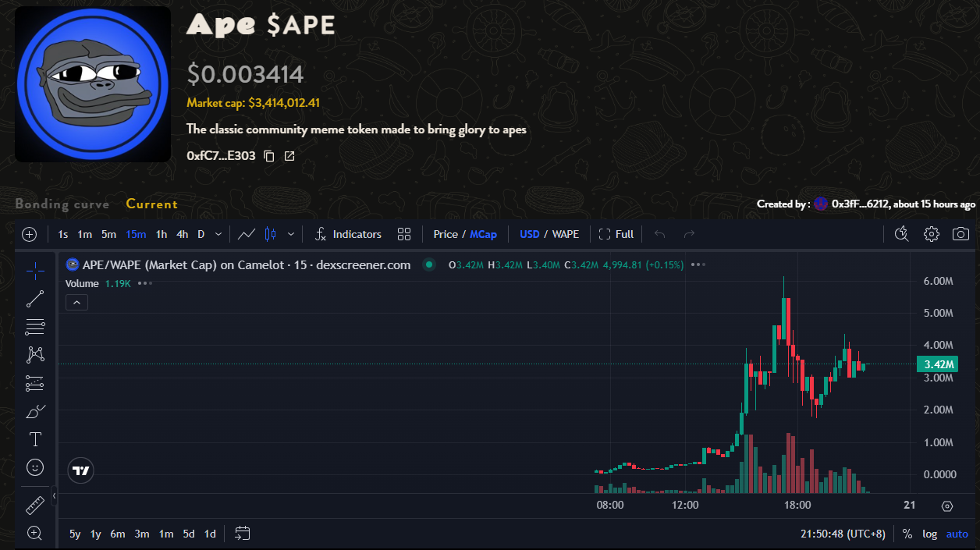Select the Text annotation tool
The height and width of the screenshot is (550, 980).
[x=35, y=438]
